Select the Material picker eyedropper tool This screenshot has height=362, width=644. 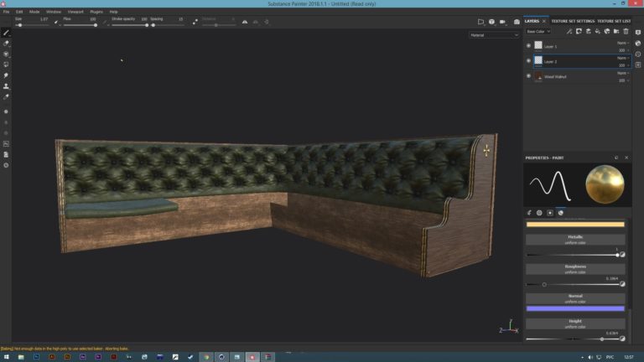point(6,97)
